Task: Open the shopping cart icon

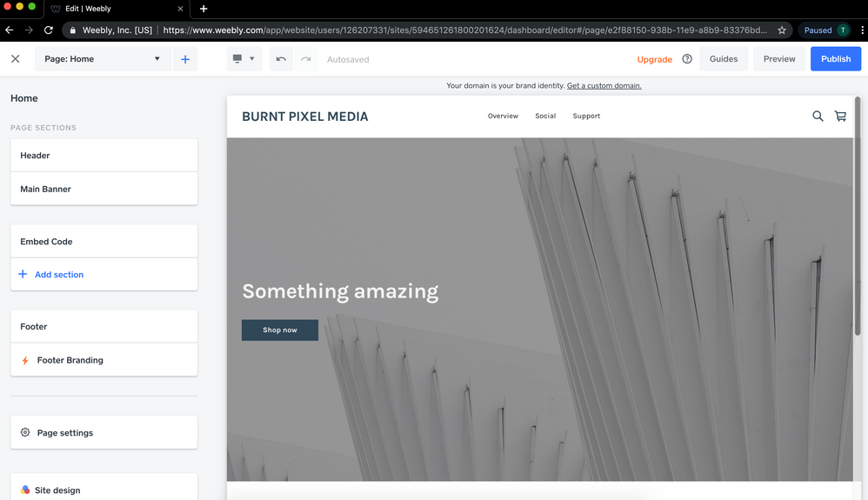Action: click(x=840, y=116)
